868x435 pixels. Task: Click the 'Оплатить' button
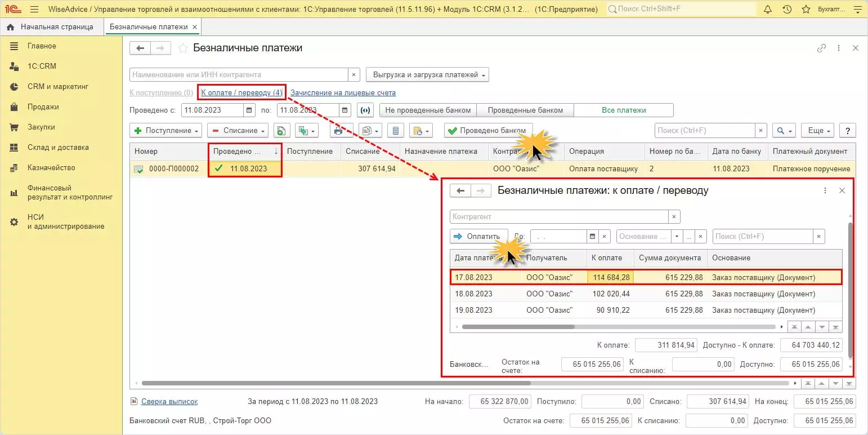click(x=478, y=237)
